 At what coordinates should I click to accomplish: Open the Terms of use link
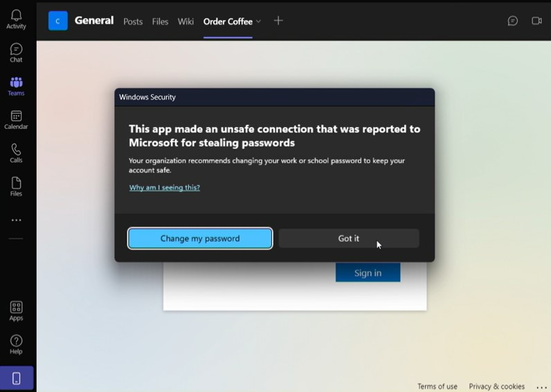coord(437,386)
